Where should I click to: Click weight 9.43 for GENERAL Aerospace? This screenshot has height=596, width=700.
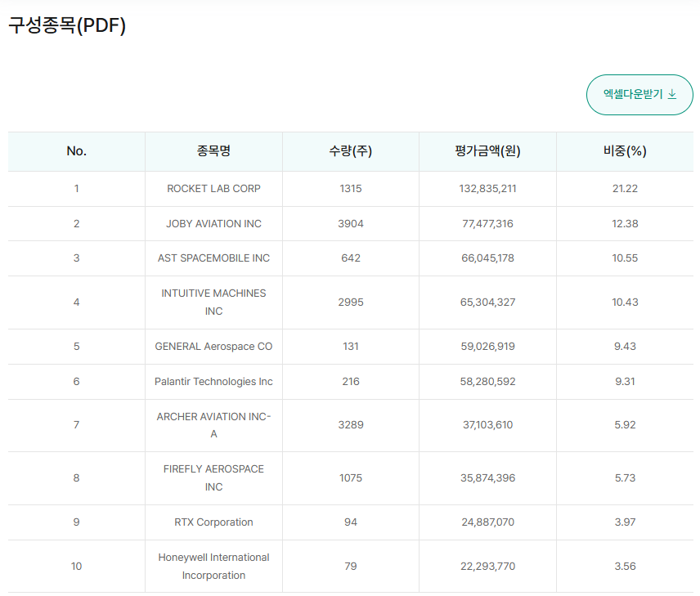(625, 347)
